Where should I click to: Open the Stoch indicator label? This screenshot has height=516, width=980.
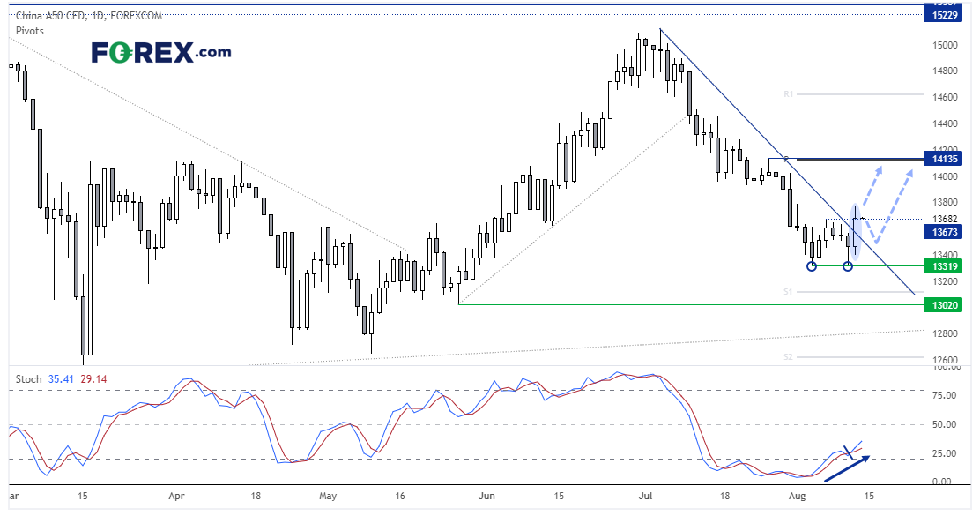pos(29,379)
